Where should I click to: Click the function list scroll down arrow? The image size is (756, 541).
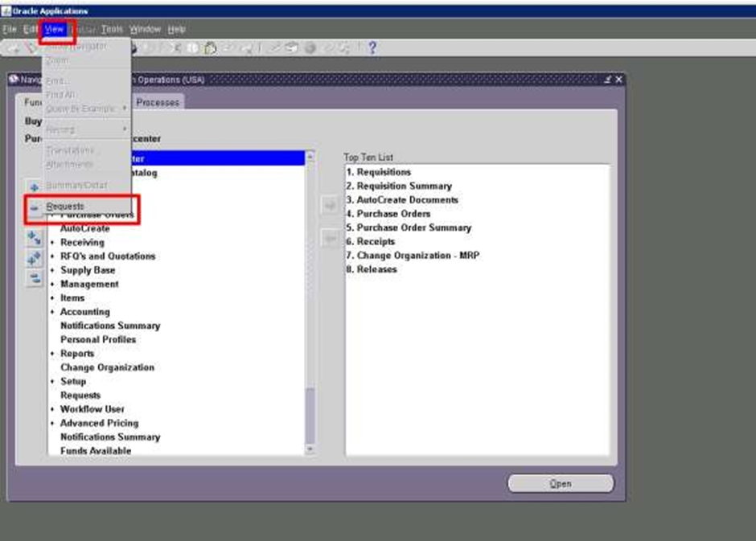click(310, 449)
